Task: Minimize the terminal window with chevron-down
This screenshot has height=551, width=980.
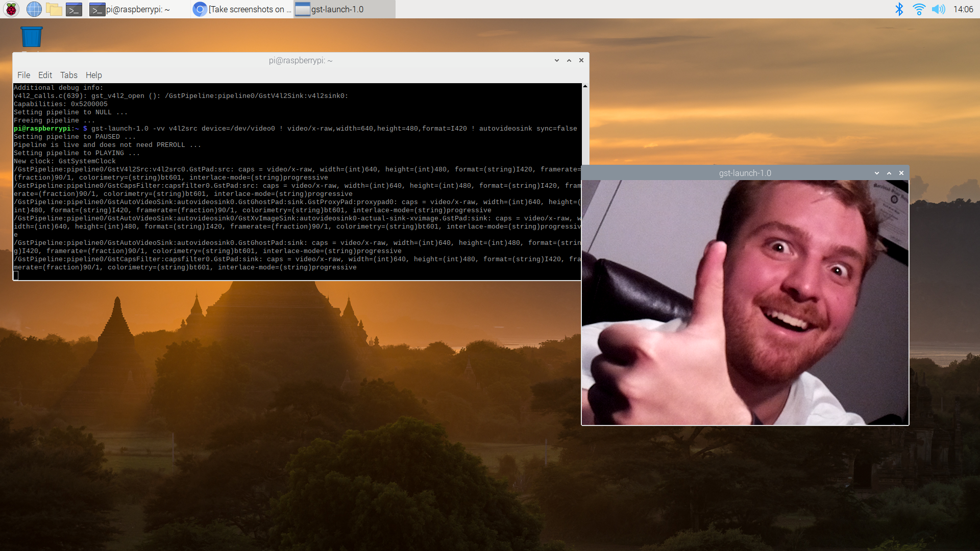Action: pyautogui.click(x=556, y=60)
